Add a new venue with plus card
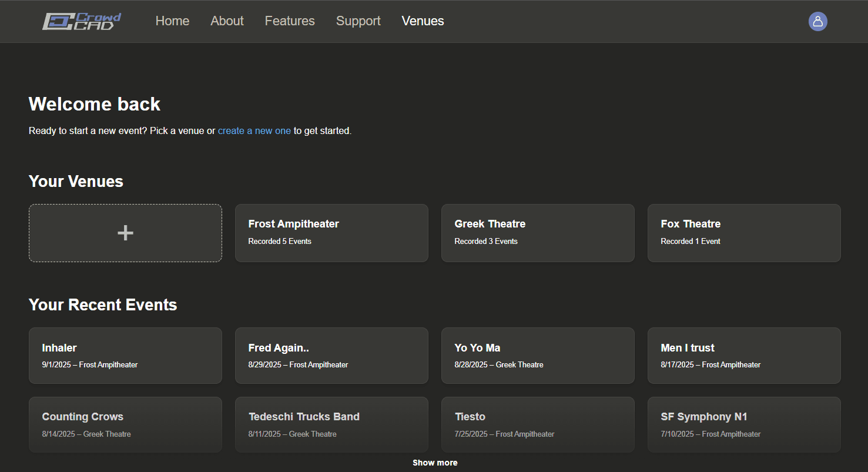The height and width of the screenshot is (472, 868). click(125, 233)
